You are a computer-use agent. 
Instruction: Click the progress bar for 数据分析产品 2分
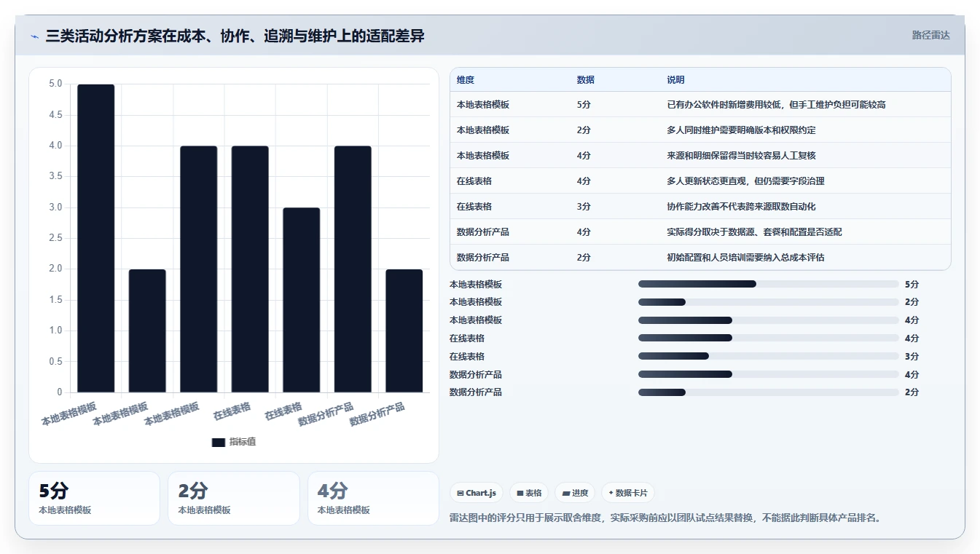pyautogui.click(x=769, y=392)
